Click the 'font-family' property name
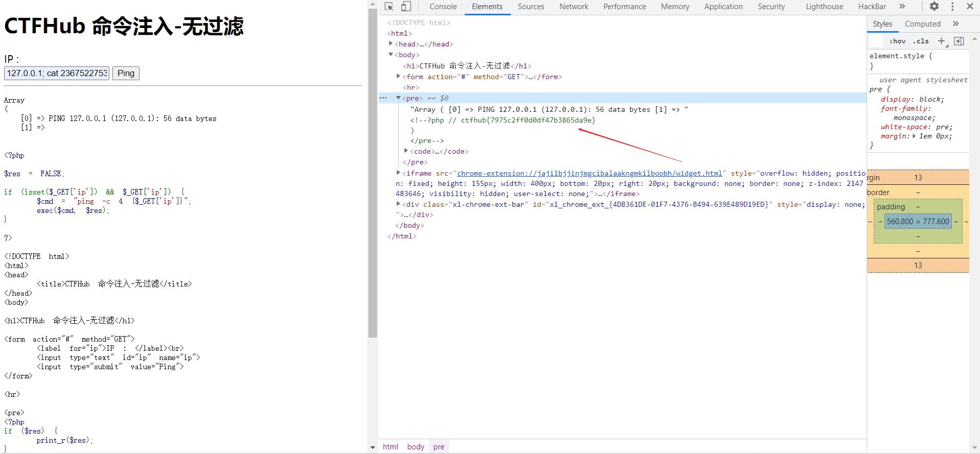980x454 pixels. pos(903,108)
